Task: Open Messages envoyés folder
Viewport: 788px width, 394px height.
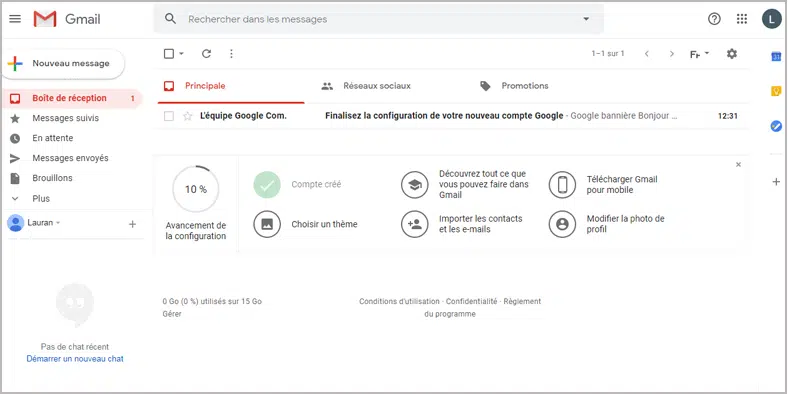Action: 71,158
